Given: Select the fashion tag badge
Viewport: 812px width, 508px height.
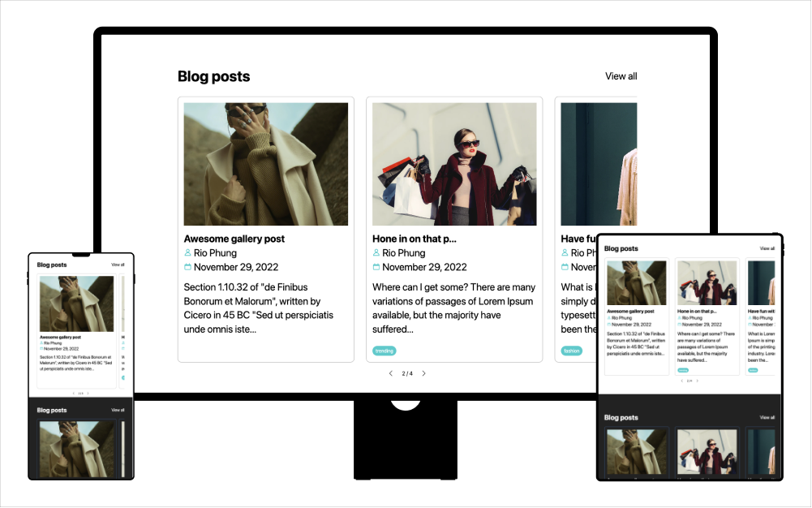Looking at the screenshot, I should coord(571,351).
